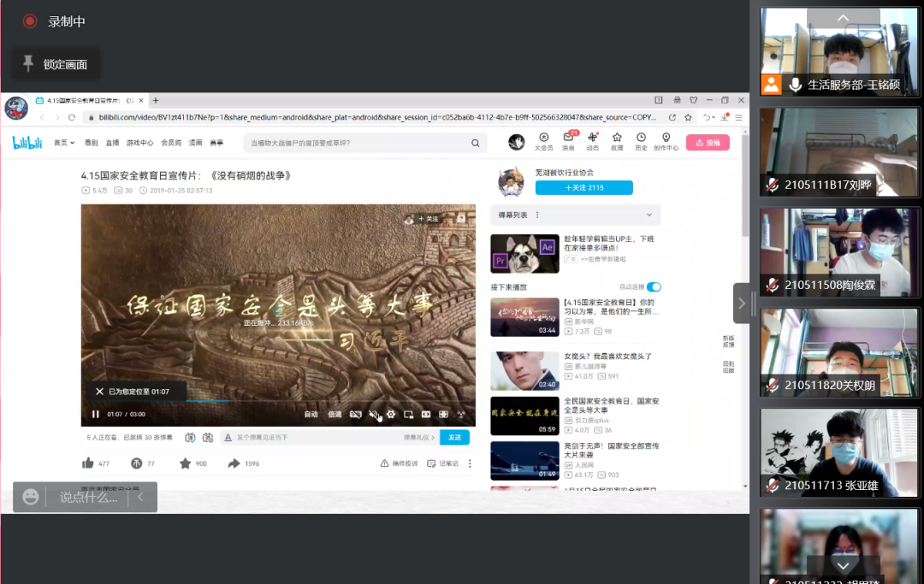
Task: Open the user avatar in bilibili header
Action: click(516, 142)
